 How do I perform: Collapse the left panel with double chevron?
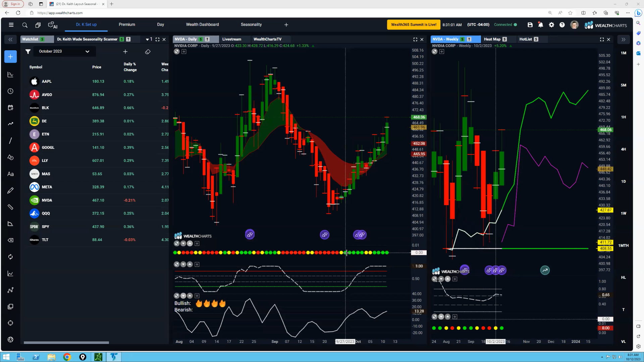(10, 39)
